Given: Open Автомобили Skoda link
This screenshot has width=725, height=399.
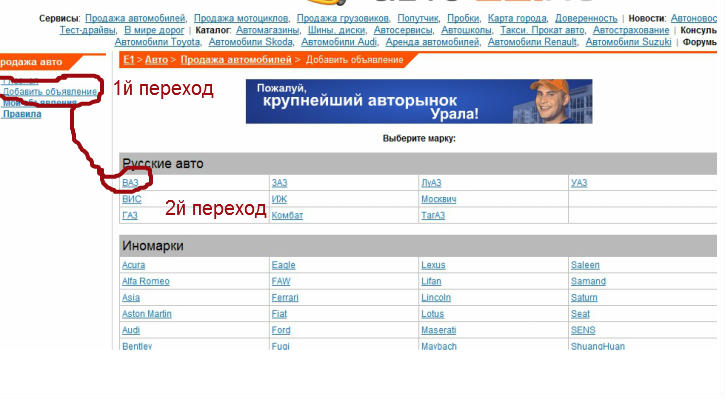Looking at the screenshot, I should [251, 42].
